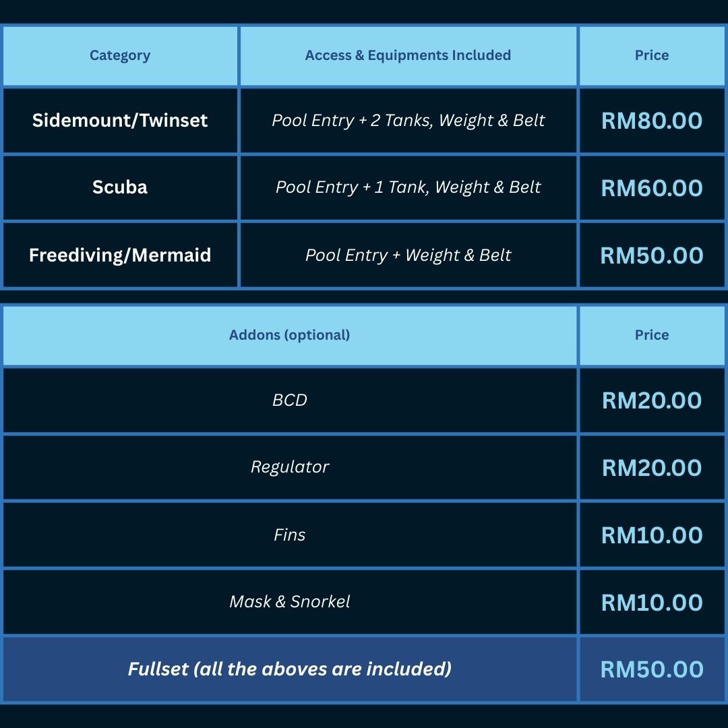
Task: Click the Price header in Addons table
Action: (x=652, y=335)
